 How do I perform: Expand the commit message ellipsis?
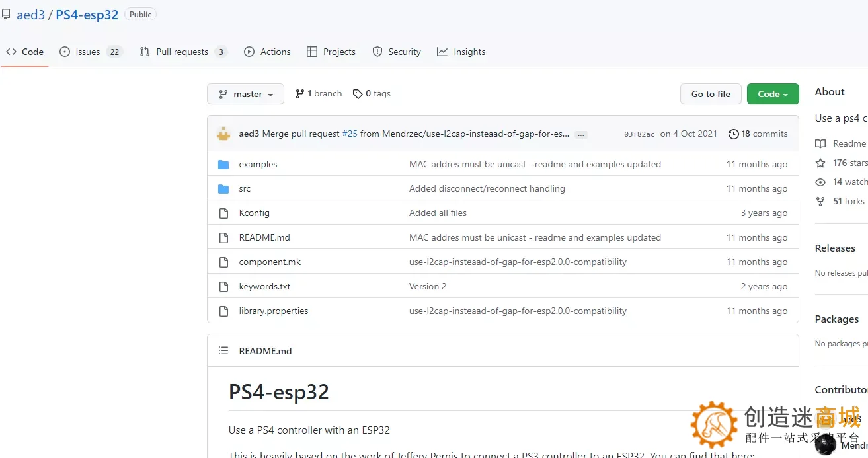pyautogui.click(x=581, y=134)
